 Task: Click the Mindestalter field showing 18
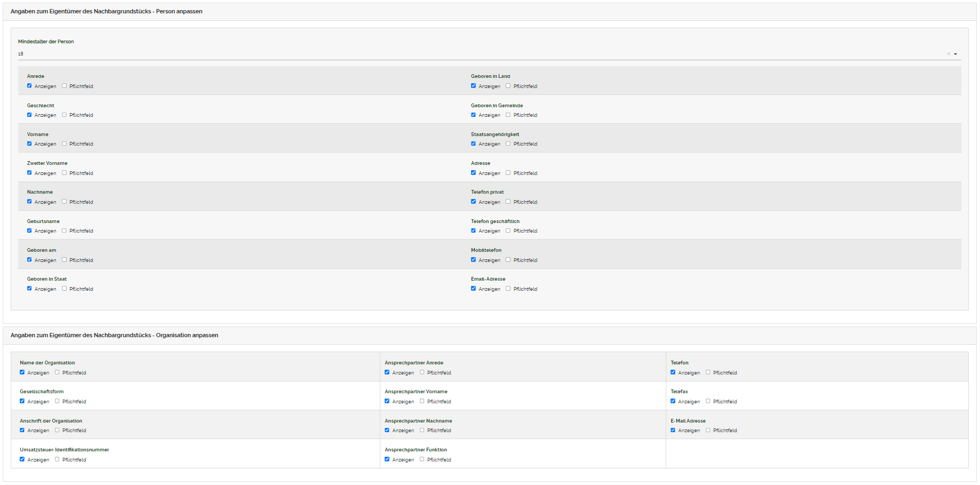480,54
